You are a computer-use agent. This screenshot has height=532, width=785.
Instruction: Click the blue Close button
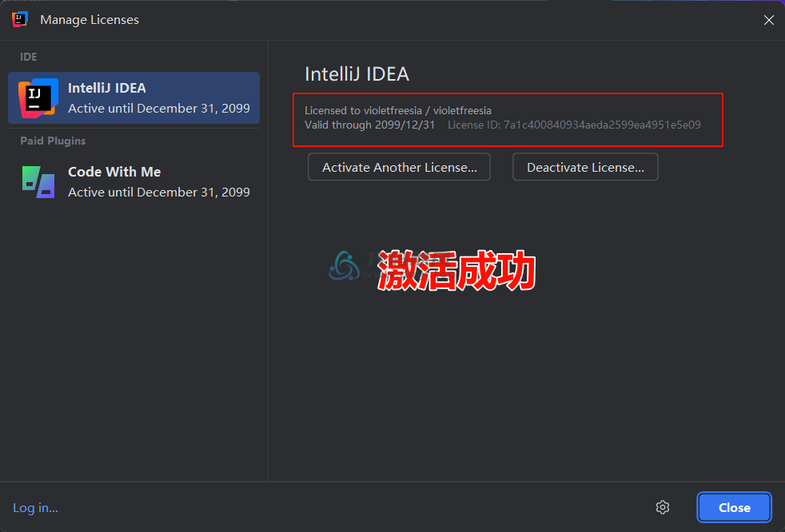coord(735,507)
